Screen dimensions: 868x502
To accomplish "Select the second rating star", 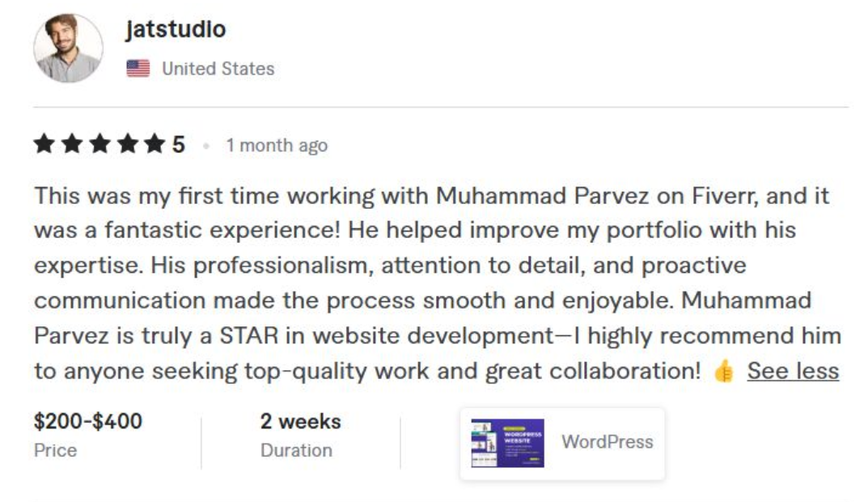I will coord(73,143).
